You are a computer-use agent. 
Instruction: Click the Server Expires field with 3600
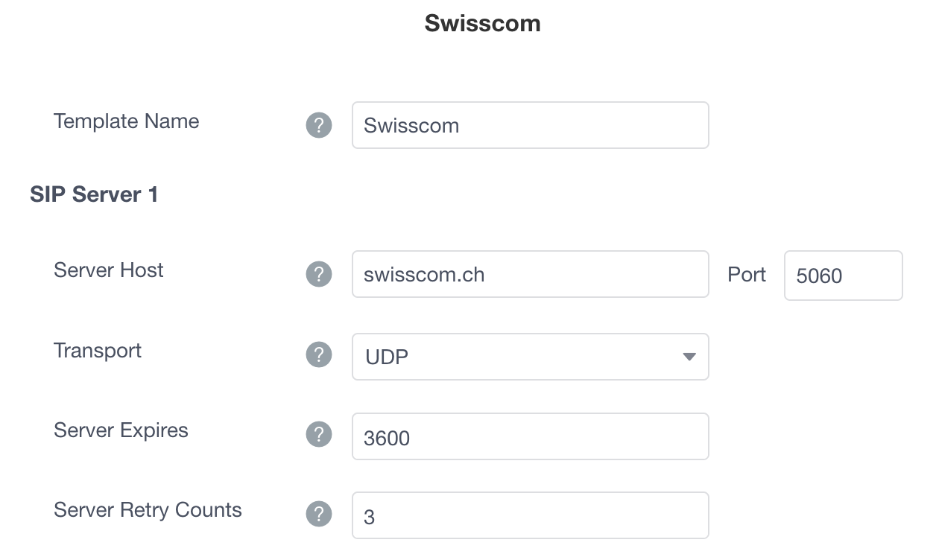[x=529, y=437]
